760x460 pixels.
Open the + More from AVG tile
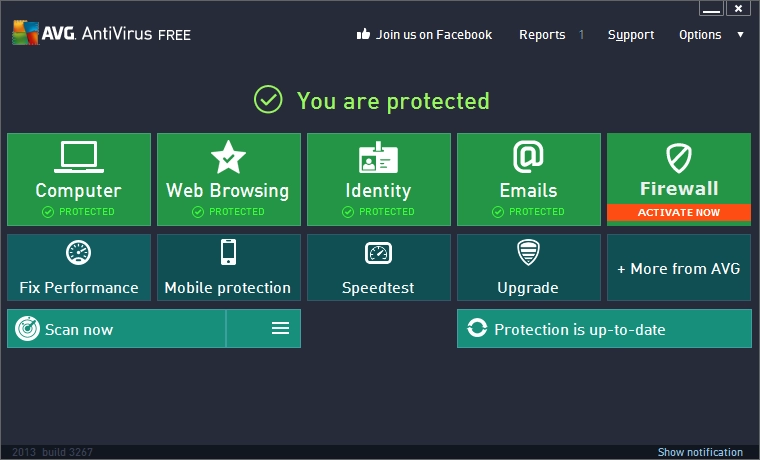679,268
